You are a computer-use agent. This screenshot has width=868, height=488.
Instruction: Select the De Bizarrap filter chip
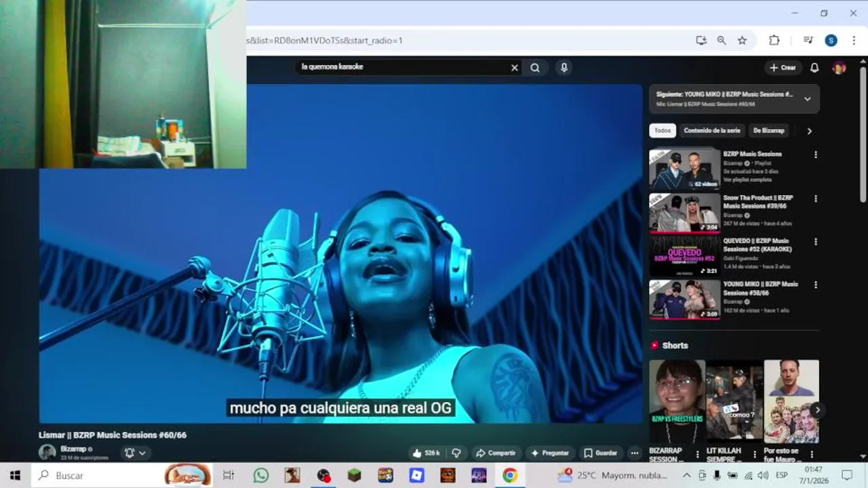[x=769, y=131]
